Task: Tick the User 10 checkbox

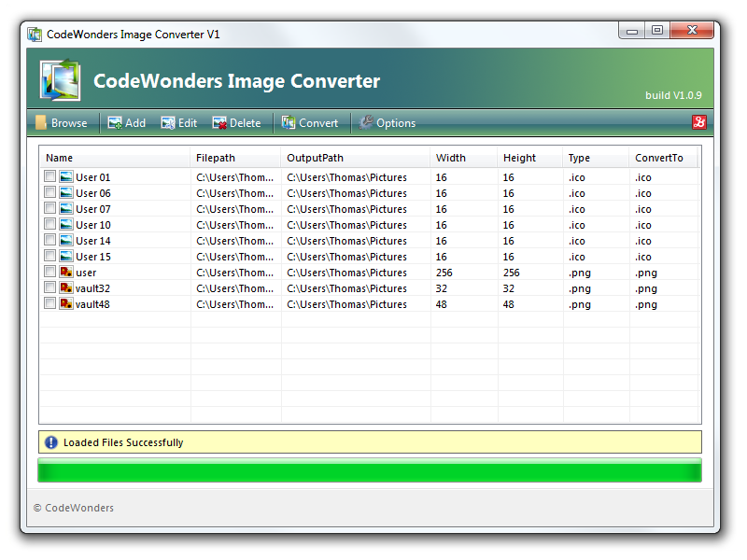Action: click(x=50, y=224)
